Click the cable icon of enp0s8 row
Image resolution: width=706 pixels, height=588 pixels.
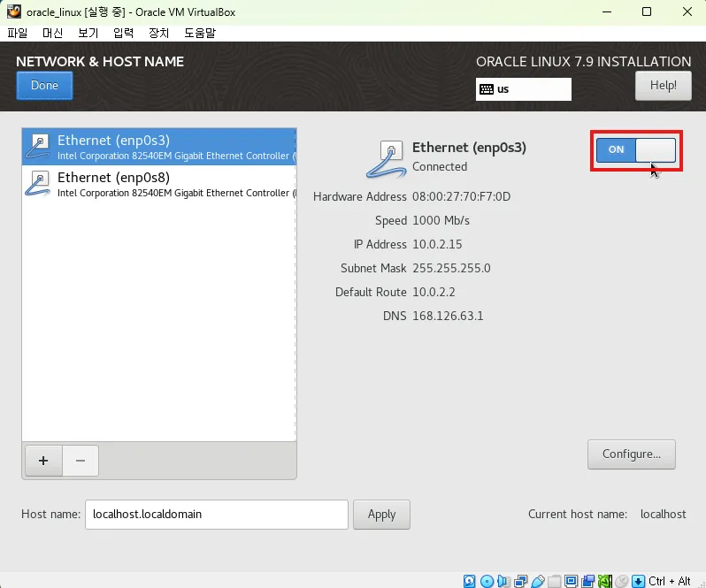[38, 184]
